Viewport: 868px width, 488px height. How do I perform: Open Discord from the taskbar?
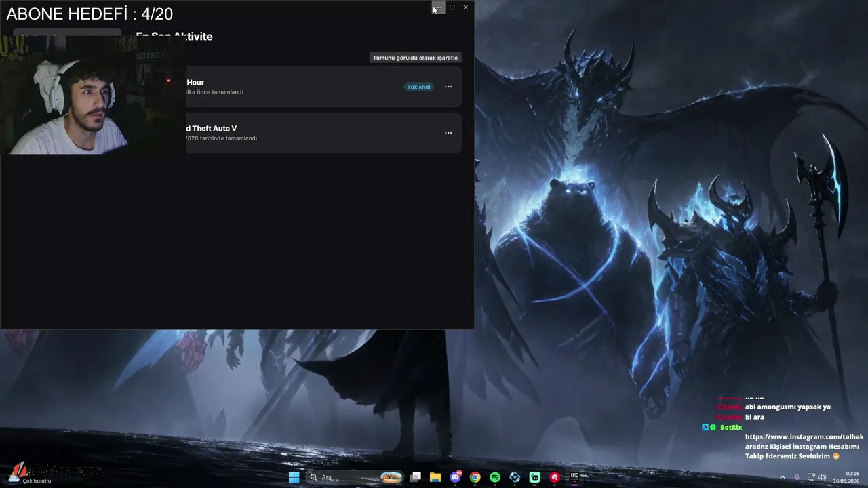pyautogui.click(x=456, y=477)
